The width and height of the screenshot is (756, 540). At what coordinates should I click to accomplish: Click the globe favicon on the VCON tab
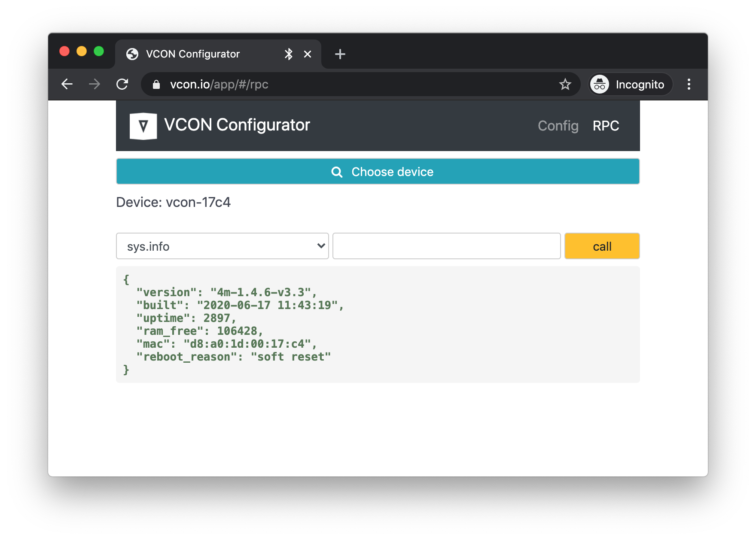(x=132, y=54)
